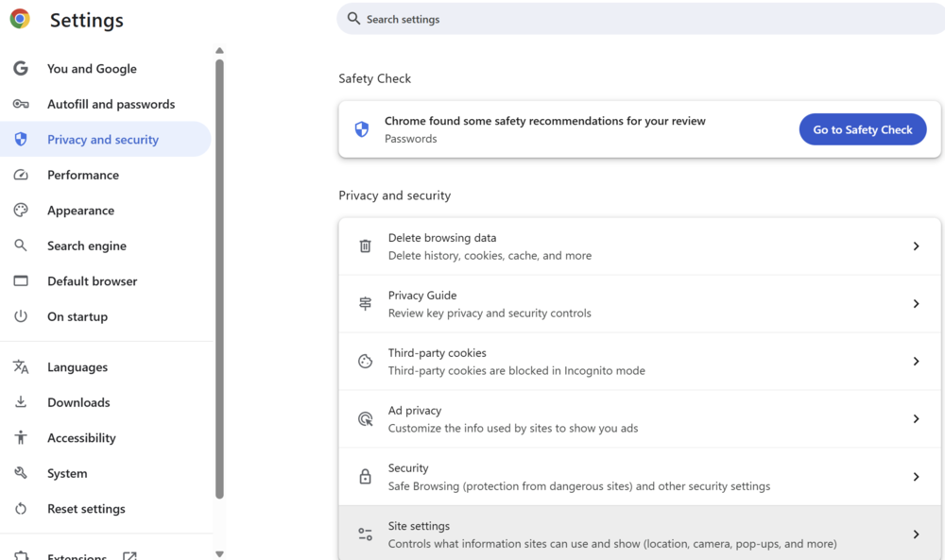Click the 'Settings' page title

pyautogui.click(x=87, y=20)
